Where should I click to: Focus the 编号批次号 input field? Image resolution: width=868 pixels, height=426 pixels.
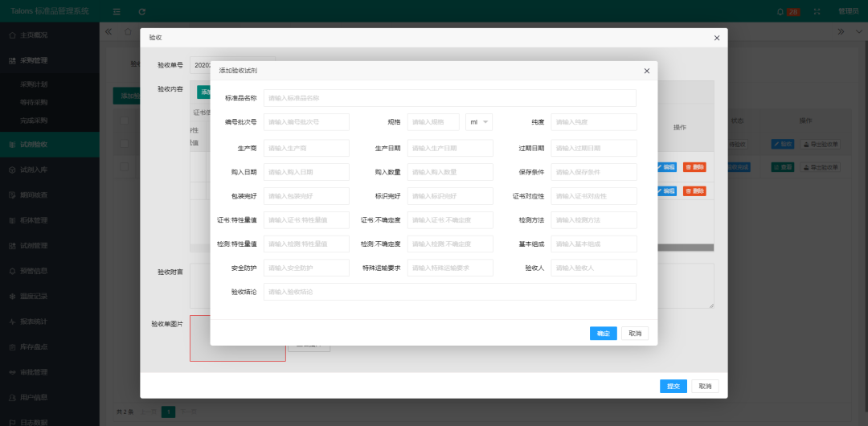click(x=306, y=122)
